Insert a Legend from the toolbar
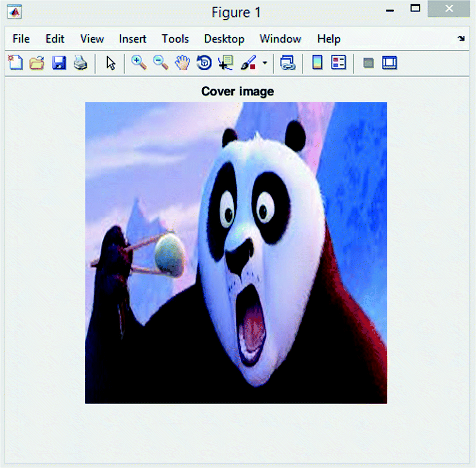Image resolution: width=476 pixels, height=468 pixels. pos(339,63)
